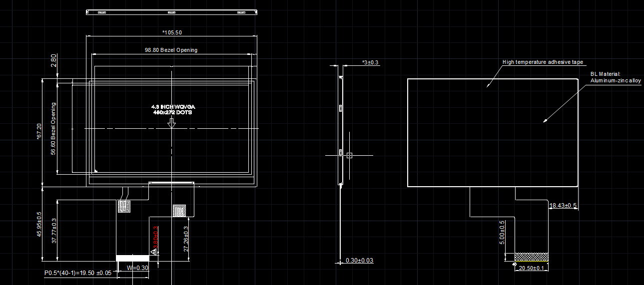Click the High temperature adhesive tape label
This screenshot has width=644, height=285.
pyautogui.click(x=543, y=62)
